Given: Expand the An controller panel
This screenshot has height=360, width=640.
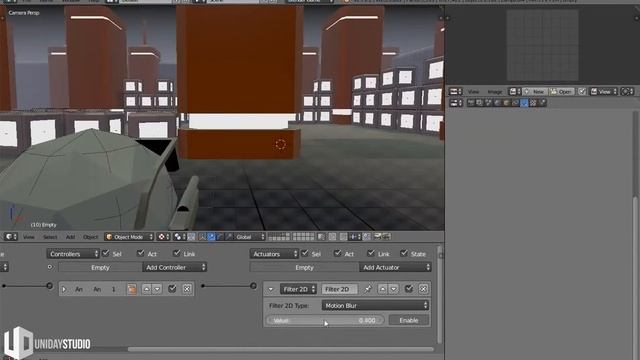Looking at the screenshot, I should 64,289.
